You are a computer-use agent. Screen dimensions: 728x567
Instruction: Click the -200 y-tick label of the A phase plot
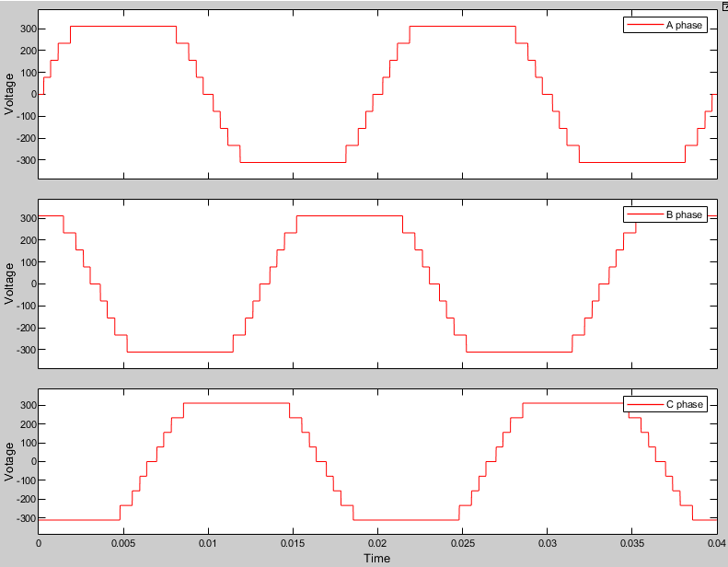tap(27, 138)
